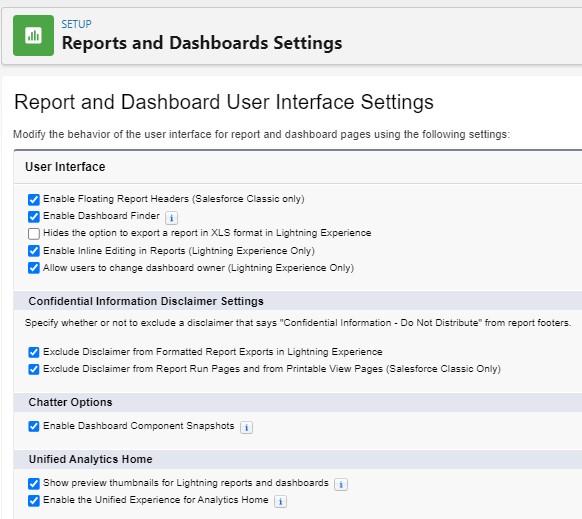Viewport: 582px width, 519px height.
Task: Click the SETUP breadcrumb link
Action: point(76,24)
